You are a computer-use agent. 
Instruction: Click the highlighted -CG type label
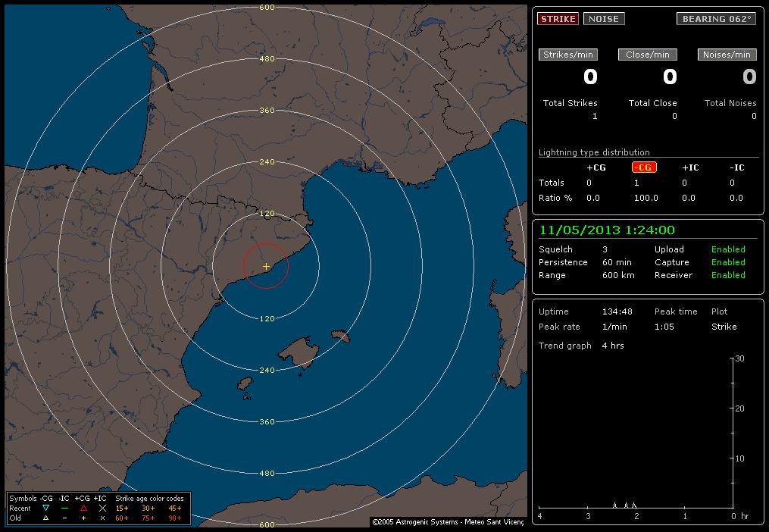coord(644,167)
